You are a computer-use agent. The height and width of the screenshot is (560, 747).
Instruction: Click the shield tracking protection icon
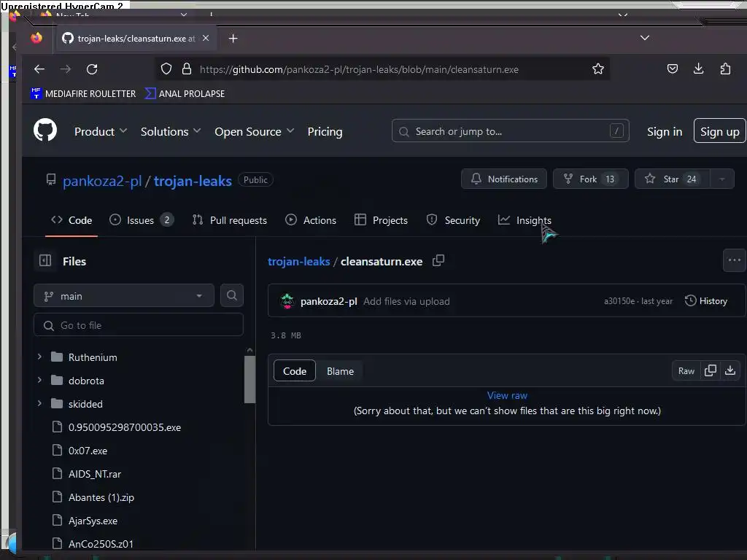click(166, 69)
